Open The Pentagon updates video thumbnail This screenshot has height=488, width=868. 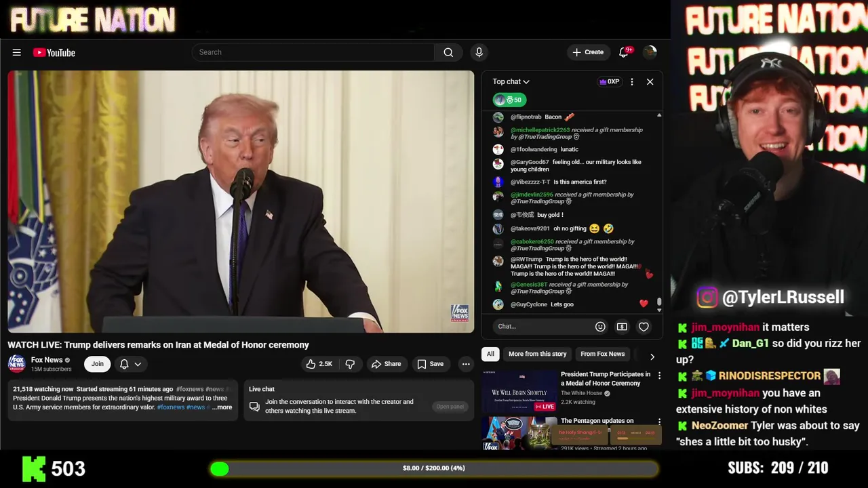(519, 434)
